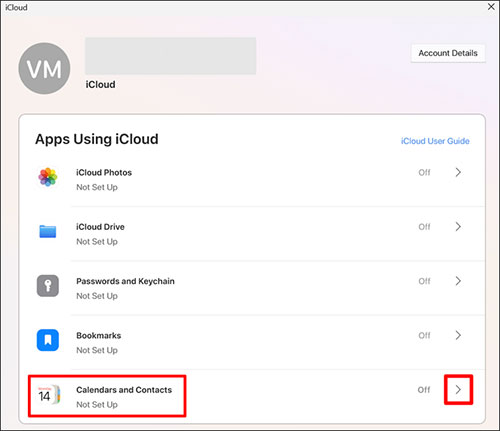
Task: Click Not Set Up under iCloud Drive
Action: pyautogui.click(x=97, y=242)
